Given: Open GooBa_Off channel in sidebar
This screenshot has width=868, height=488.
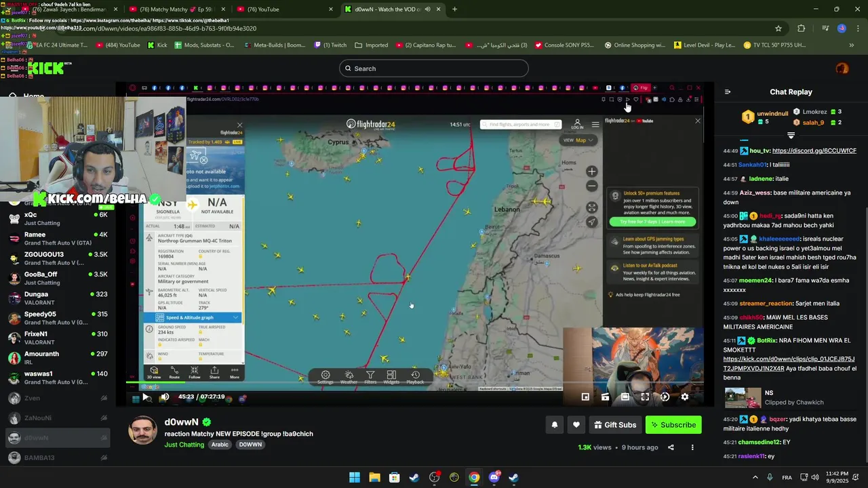Looking at the screenshot, I should tap(58, 278).
